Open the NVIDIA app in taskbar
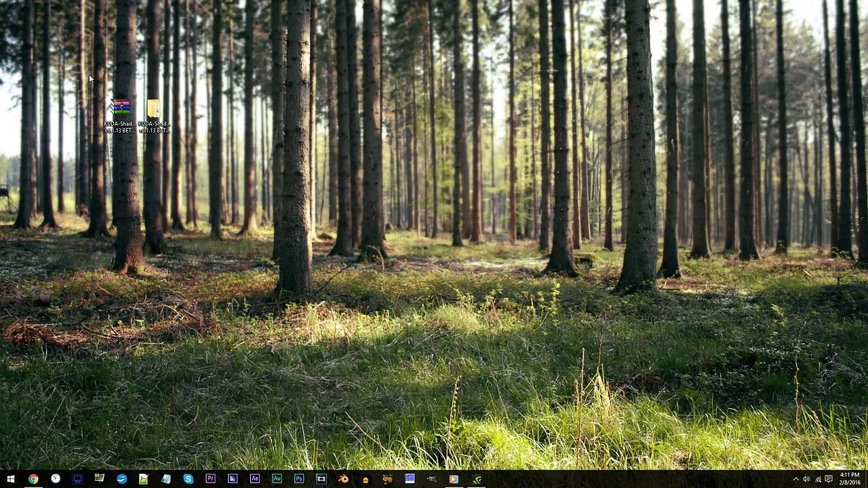Screen dimensions: 868x488 pos(476,479)
